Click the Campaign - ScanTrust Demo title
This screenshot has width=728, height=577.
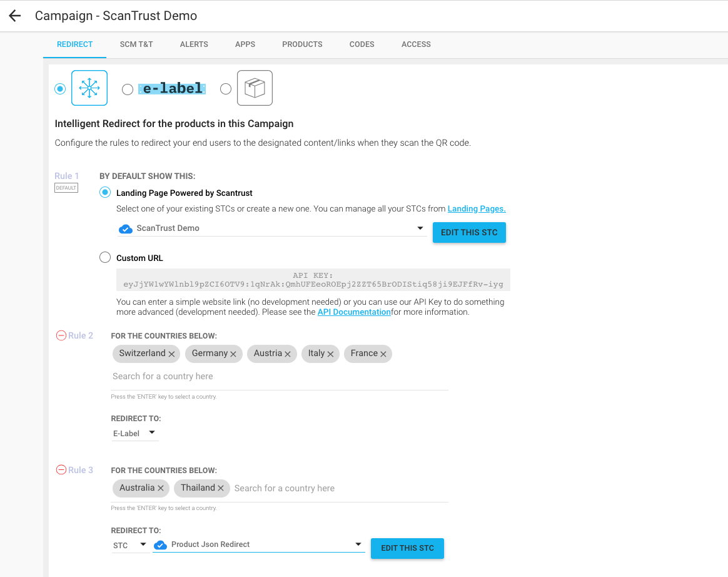tap(116, 16)
